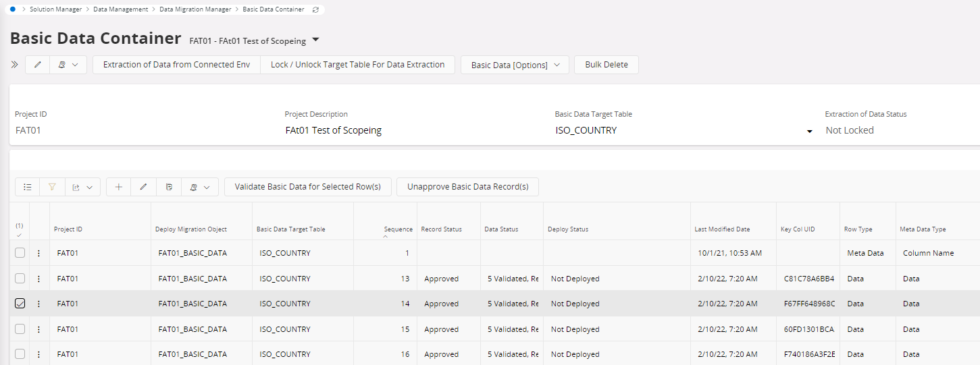The height and width of the screenshot is (365, 980).
Task: Expand the FAT01 record selector dropdown arrow
Action: tap(315, 40)
